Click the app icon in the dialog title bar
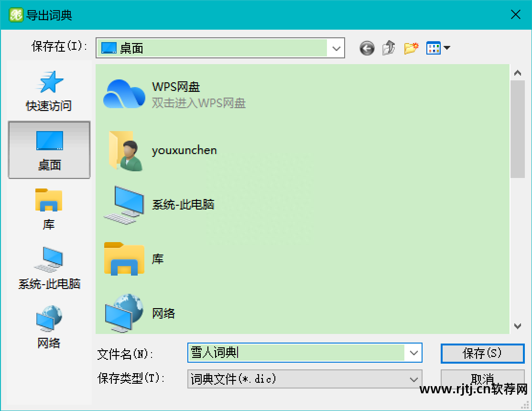Screen dimensions: 532x411 [x=16, y=15]
